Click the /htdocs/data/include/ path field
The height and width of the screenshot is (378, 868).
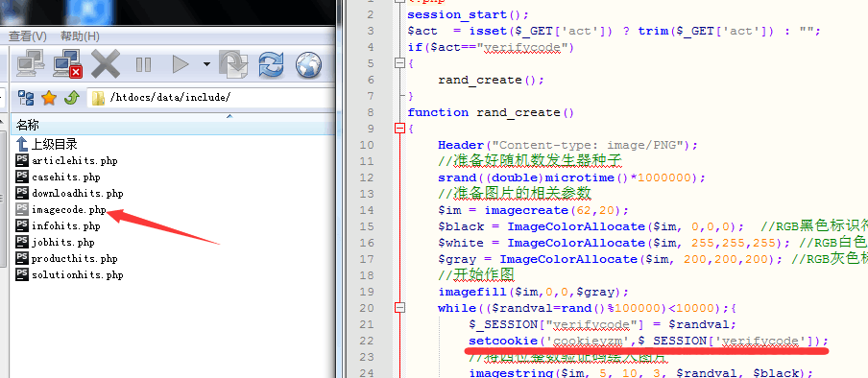coord(212,98)
